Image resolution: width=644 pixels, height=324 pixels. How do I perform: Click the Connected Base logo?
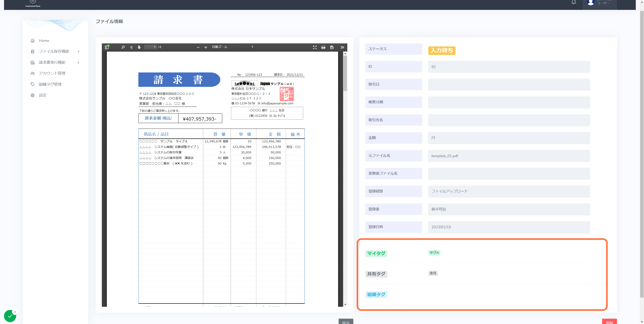(x=33, y=3)
